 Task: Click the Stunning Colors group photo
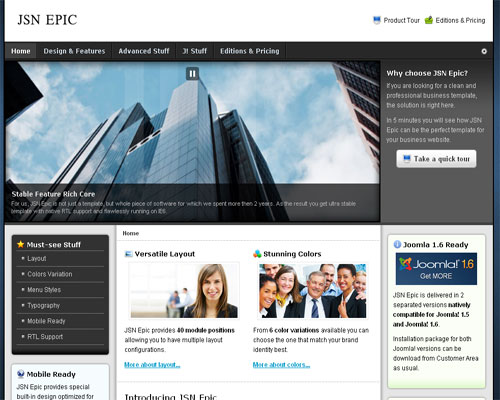tap(313, 291)
